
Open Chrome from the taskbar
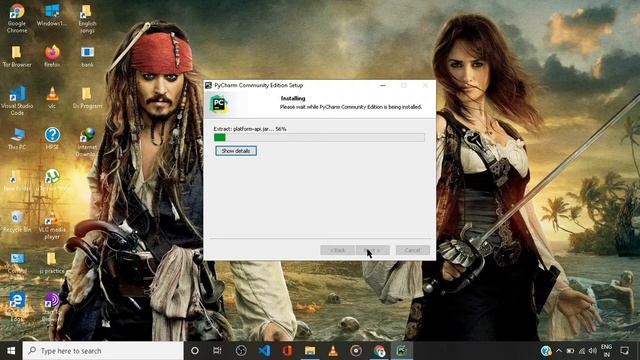coord(379,351)
